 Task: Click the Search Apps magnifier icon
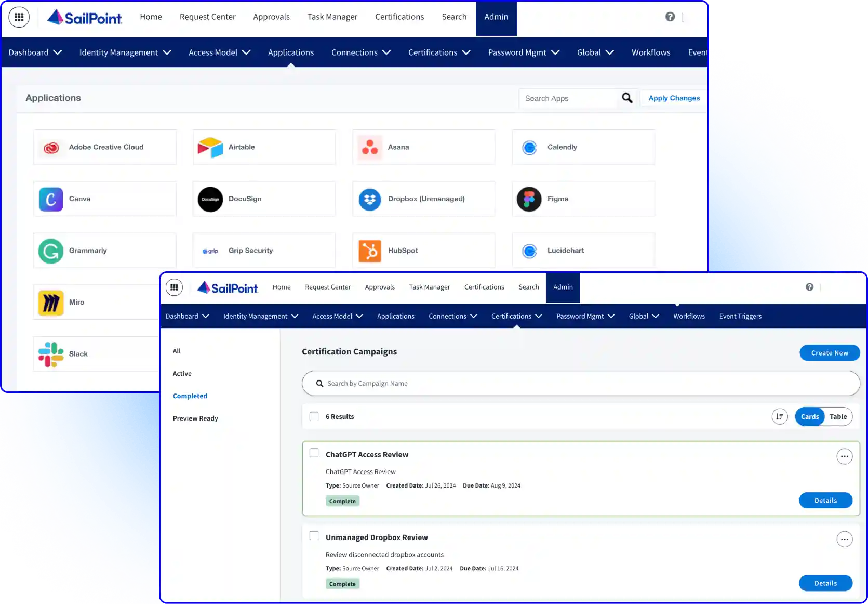(626, 98)
